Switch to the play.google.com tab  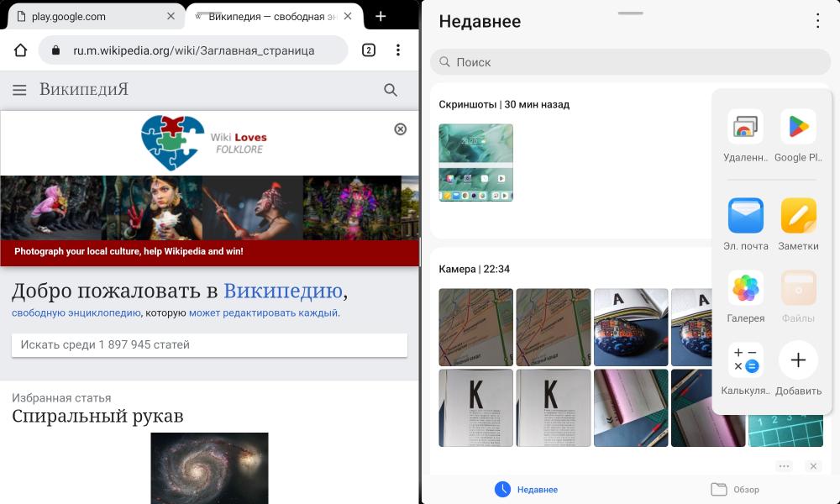[97, 16]
